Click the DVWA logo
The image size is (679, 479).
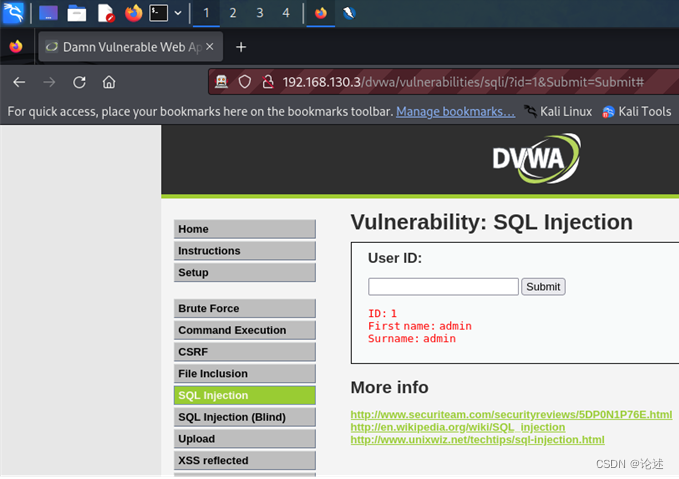click(x=537, y=159)
